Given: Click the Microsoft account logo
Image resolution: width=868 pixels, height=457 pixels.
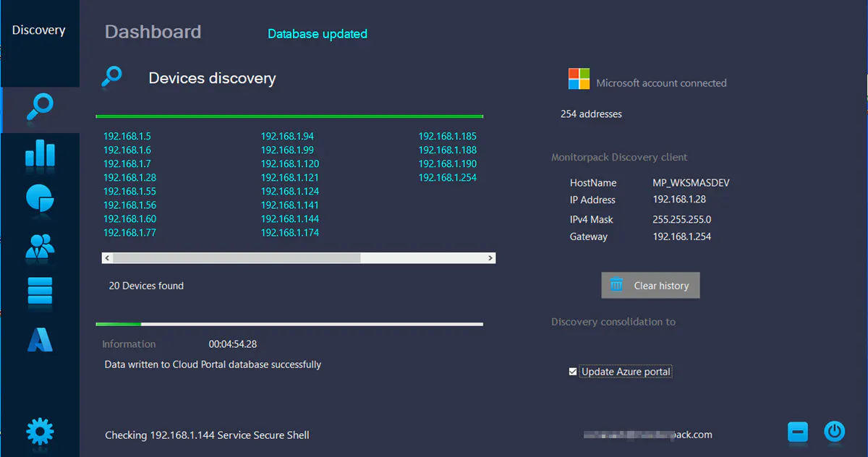Looking at the screenshot, I should [x=579, y=79].
